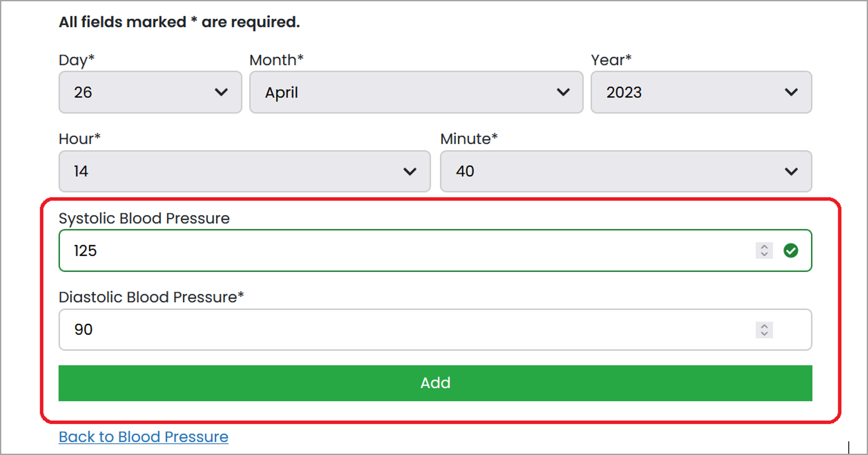Open the Hour dropdown showing 14

coord(244,171)
